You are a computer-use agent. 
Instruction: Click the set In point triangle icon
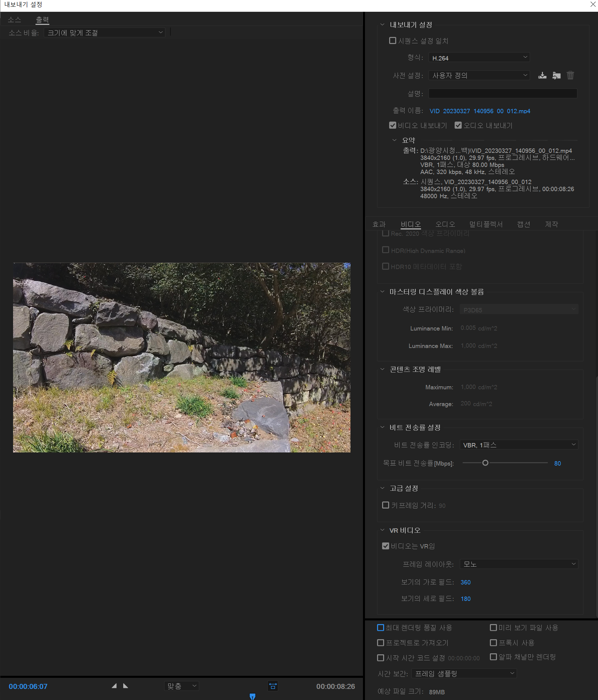115,686
